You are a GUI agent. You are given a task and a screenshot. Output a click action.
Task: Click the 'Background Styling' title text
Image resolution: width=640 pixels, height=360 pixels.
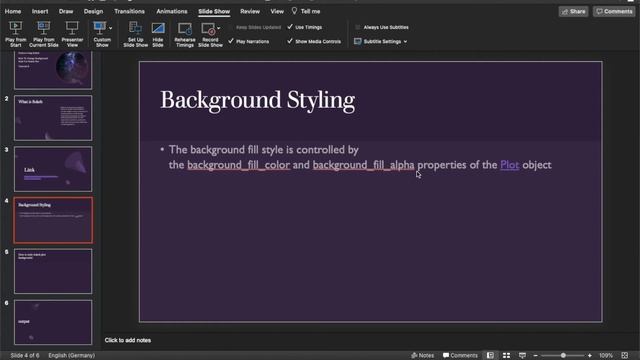coord(258,100)
